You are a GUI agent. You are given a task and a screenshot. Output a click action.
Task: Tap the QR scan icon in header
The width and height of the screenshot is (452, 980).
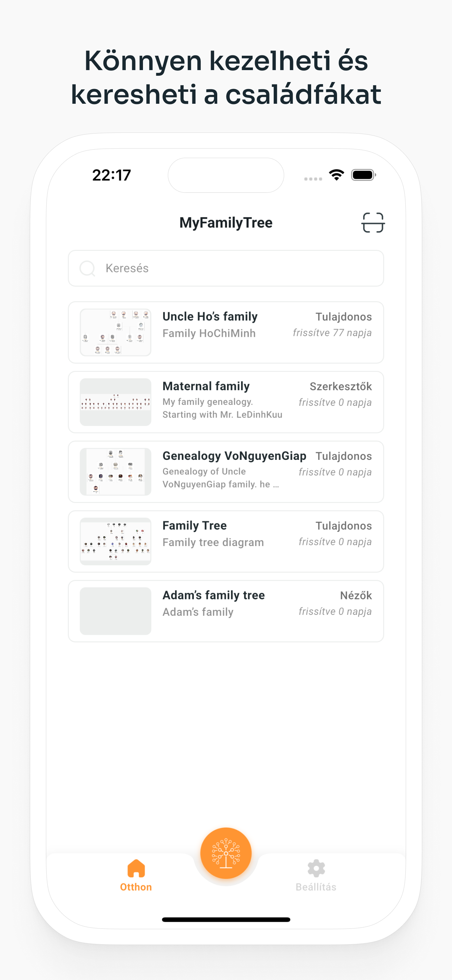pos(372,223)
